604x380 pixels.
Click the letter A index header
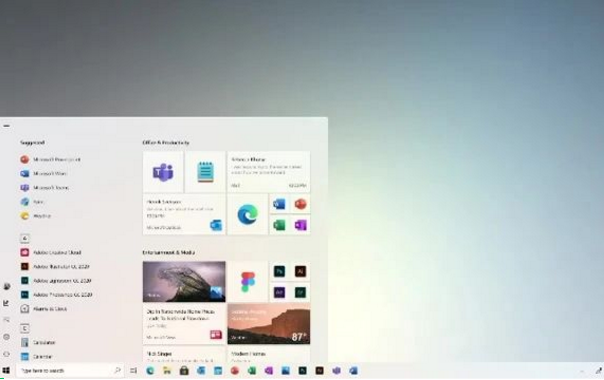point(25,238)
